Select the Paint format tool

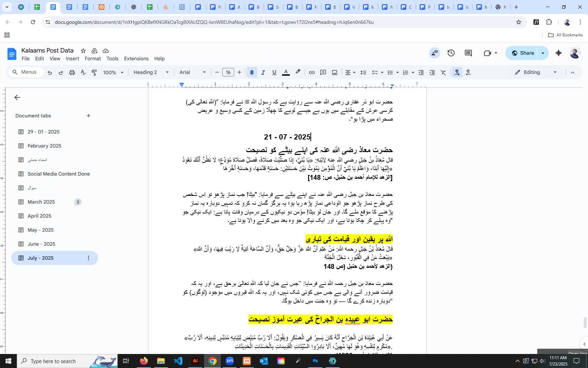(x=94, y=73)
